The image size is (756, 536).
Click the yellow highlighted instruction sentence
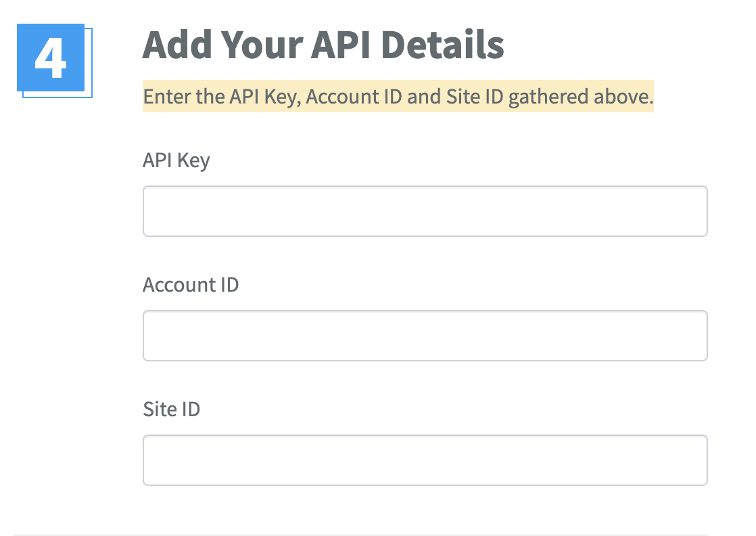[x=398, y=97]
